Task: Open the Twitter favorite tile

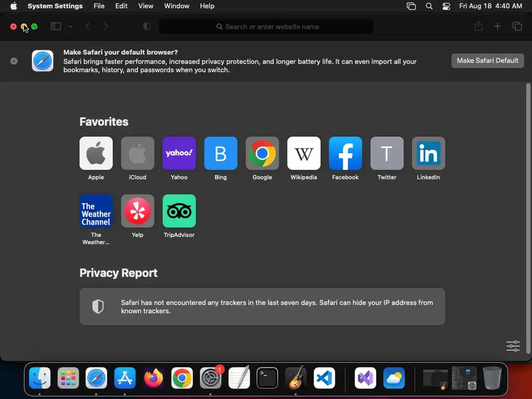Action: coord(387,153)
